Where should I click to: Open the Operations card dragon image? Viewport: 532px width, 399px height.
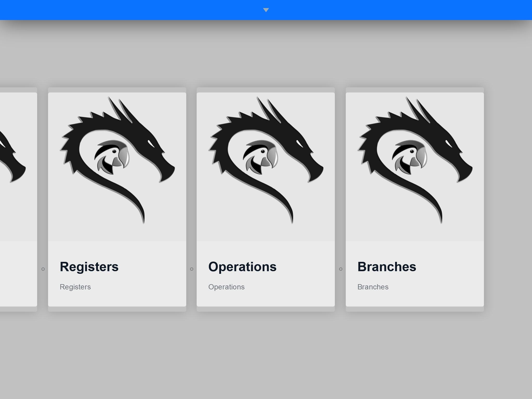[266, 167]
